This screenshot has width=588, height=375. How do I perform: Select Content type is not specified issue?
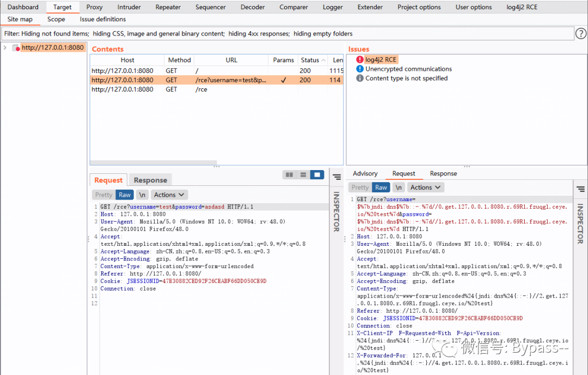(407, 78)
